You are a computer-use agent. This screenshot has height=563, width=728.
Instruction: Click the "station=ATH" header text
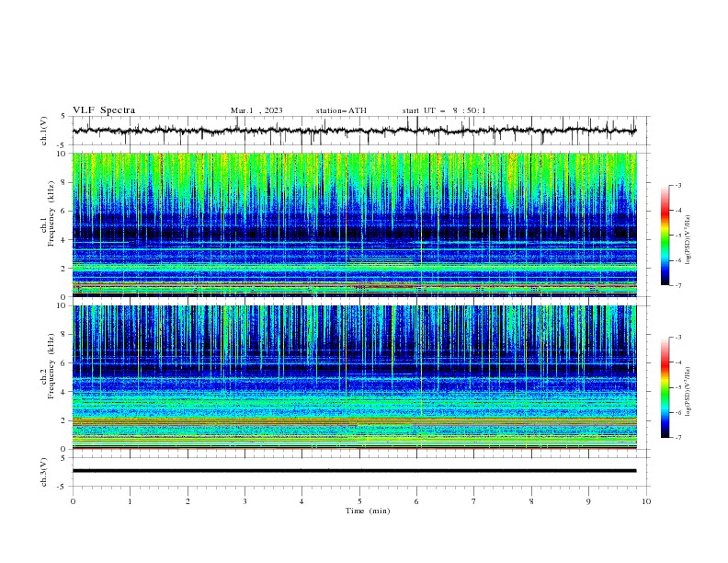(x=341, y=110)
